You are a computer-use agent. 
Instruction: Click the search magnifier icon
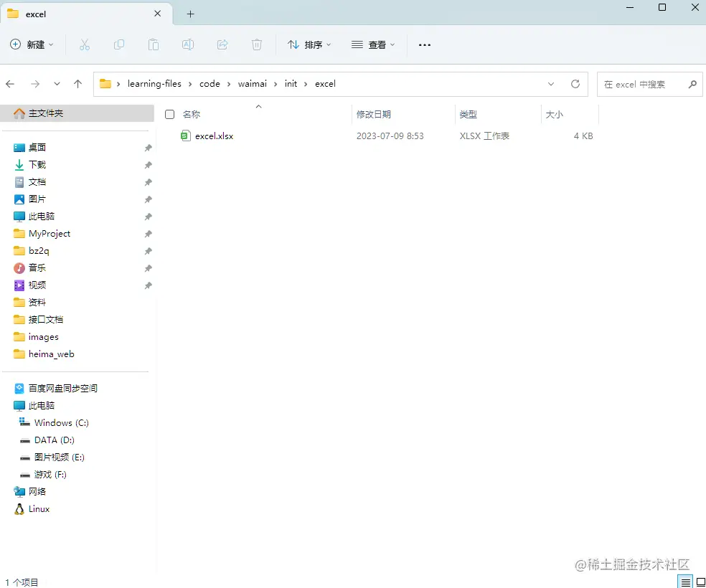tap(692, 84)
